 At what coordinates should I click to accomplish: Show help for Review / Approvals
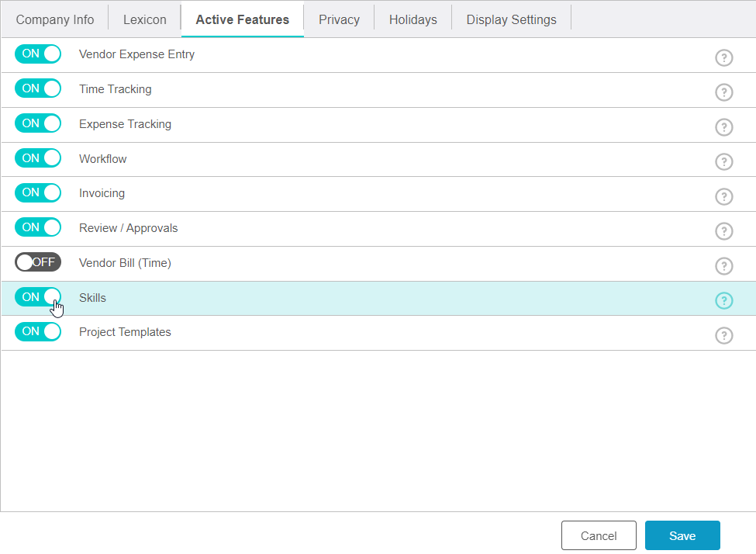(x=723, y=231)
